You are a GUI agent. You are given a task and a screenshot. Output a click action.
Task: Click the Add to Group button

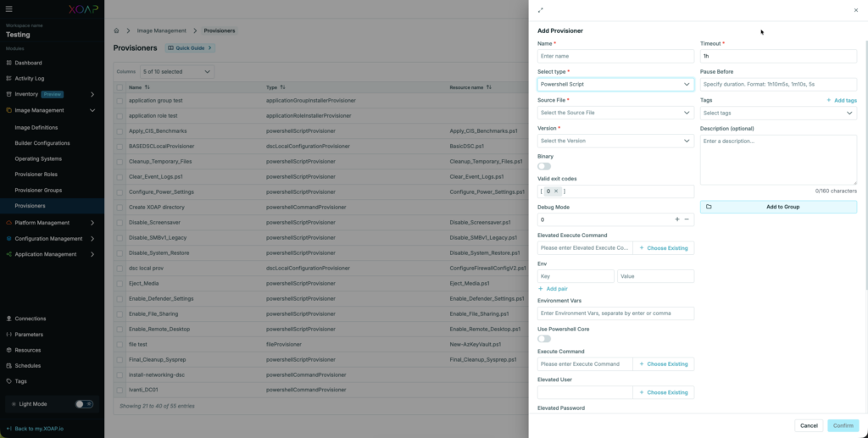(778, 207)
